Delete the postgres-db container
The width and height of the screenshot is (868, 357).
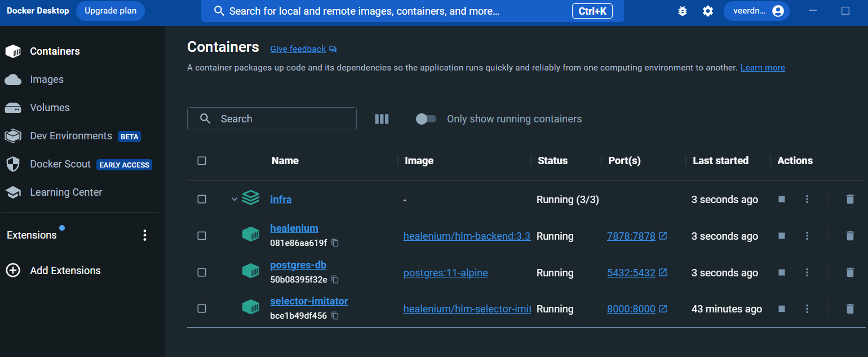[850, 272]
